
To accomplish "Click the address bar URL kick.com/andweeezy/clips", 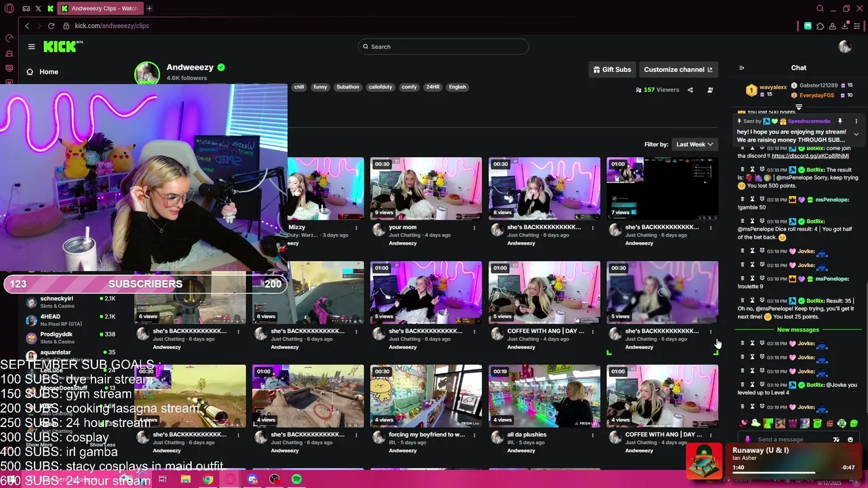I will (112, 26).
